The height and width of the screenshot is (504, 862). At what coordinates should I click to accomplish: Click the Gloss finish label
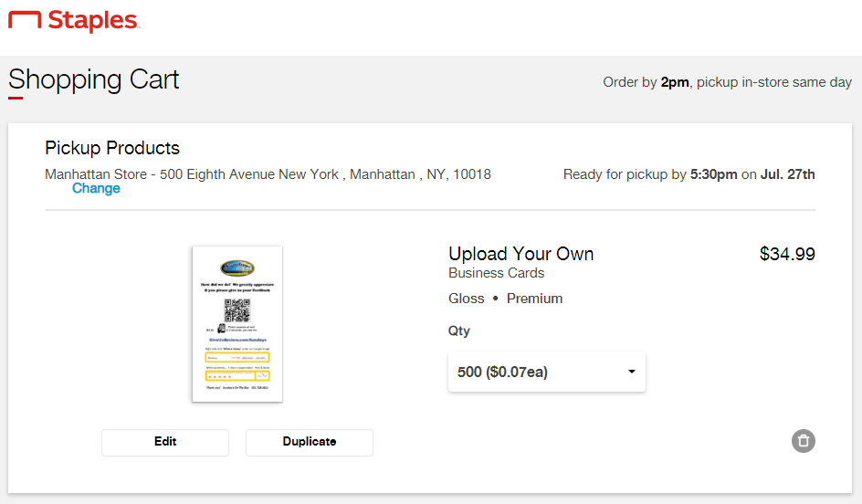[x=467, y=299]
